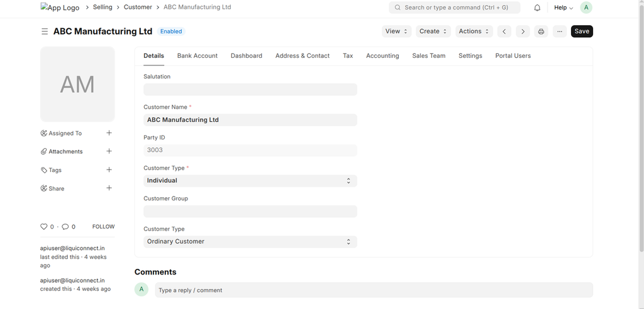Toggle the sidebar hamburger menu icon
Viewport: 644px width, 309px height.
[x=45, y=31]
